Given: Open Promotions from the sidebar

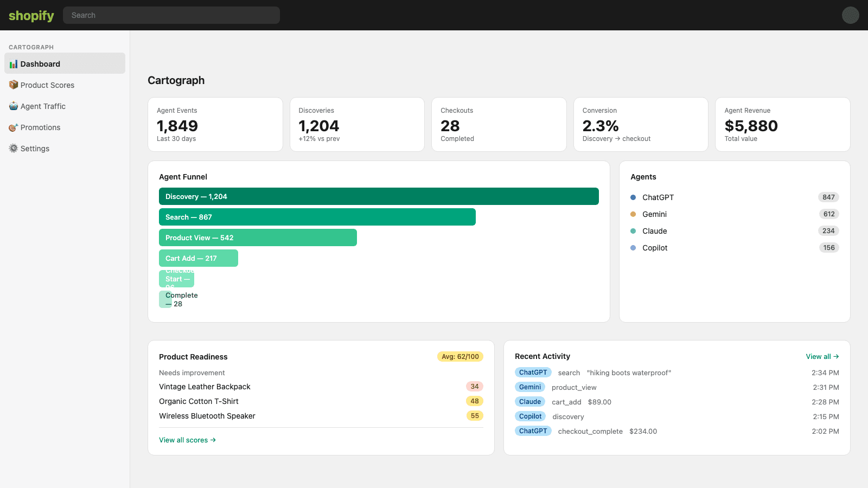Looking at the screenshot, I should click(x=65, y=127).
